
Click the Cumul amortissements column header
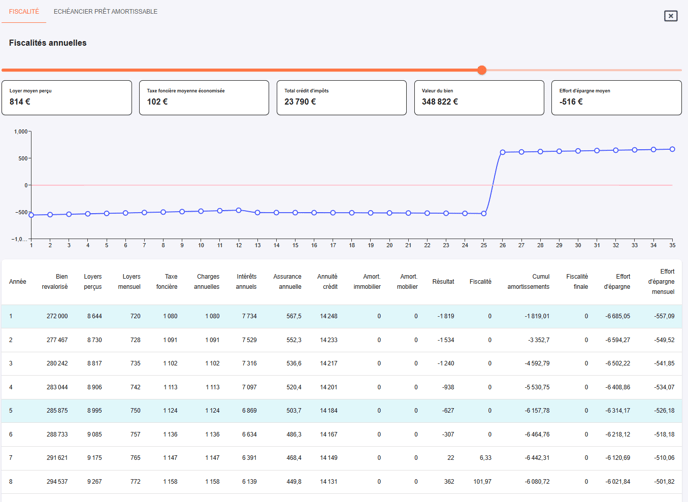click(x=527, y=282)
